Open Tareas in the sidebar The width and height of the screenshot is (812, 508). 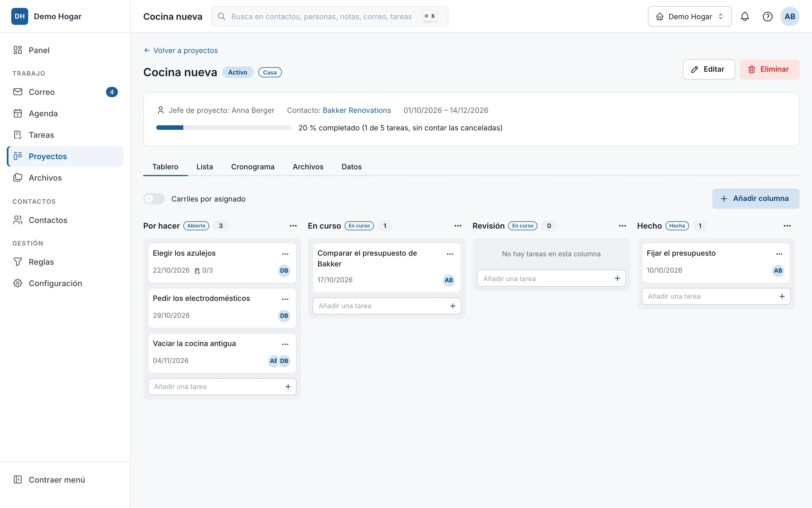(x=65, y=135)
